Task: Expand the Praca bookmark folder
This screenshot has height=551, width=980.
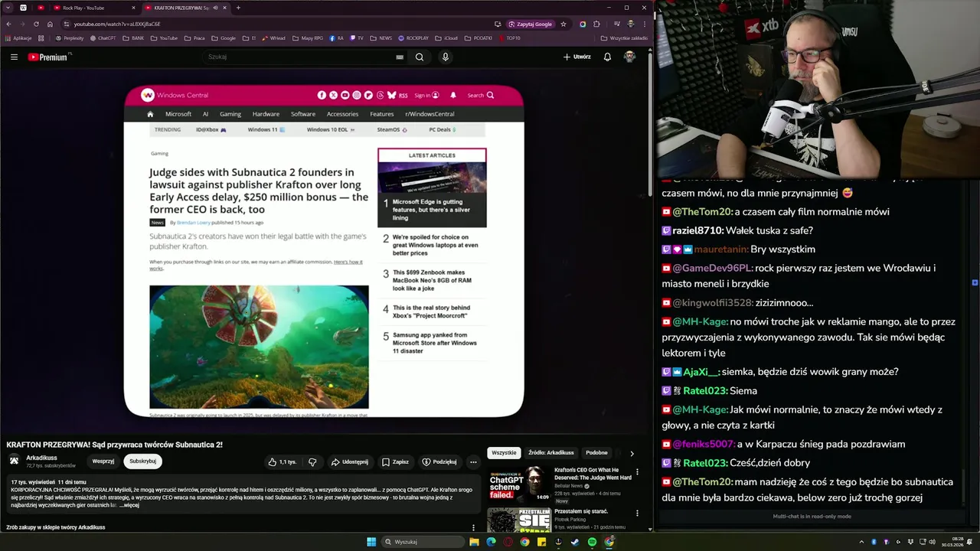Action: [195, 37]
